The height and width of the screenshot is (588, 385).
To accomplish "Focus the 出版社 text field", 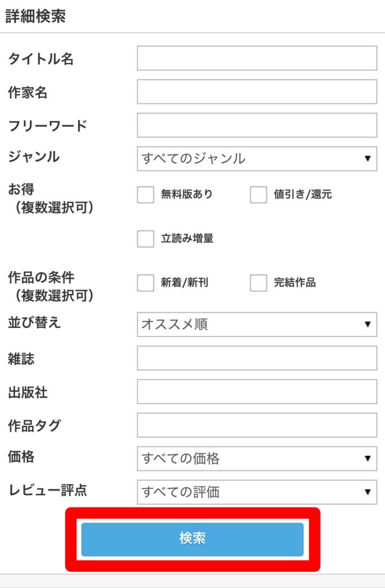I will (x=256, y=392).
